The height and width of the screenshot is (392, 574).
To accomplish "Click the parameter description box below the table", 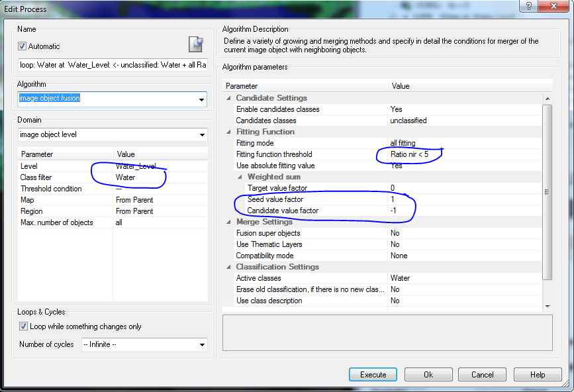I will coord(387,332).
